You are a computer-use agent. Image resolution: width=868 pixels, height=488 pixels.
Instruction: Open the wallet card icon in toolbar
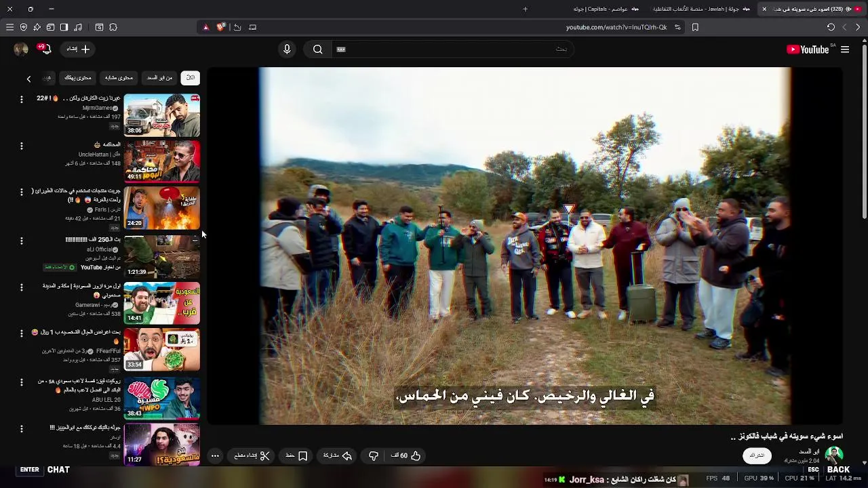50,27
